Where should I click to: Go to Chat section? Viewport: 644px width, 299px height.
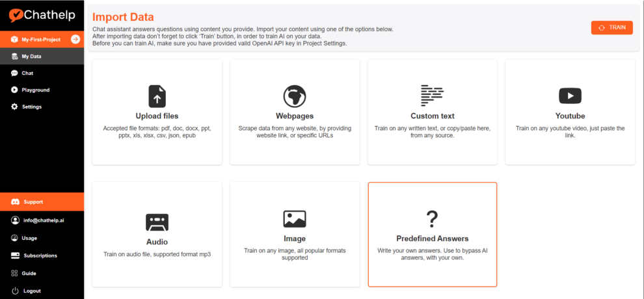(27, 73)
